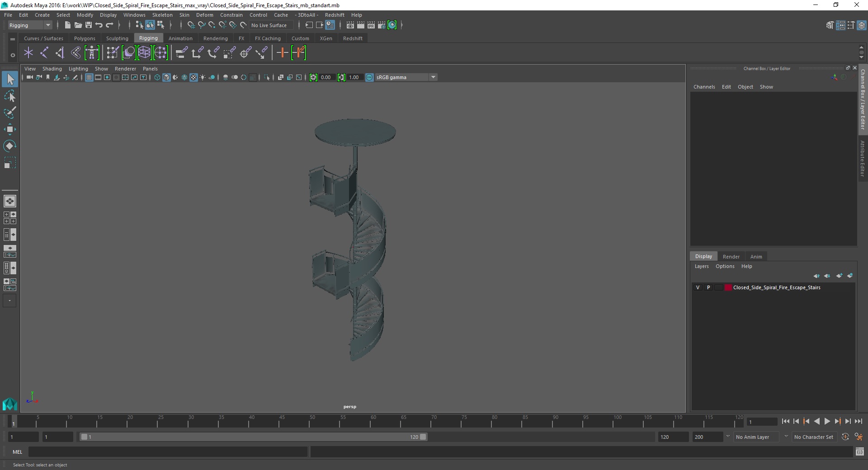Screen dimensions: 868x470
Task: Apply Parent constraint from shelf
Action: [182, 53]
